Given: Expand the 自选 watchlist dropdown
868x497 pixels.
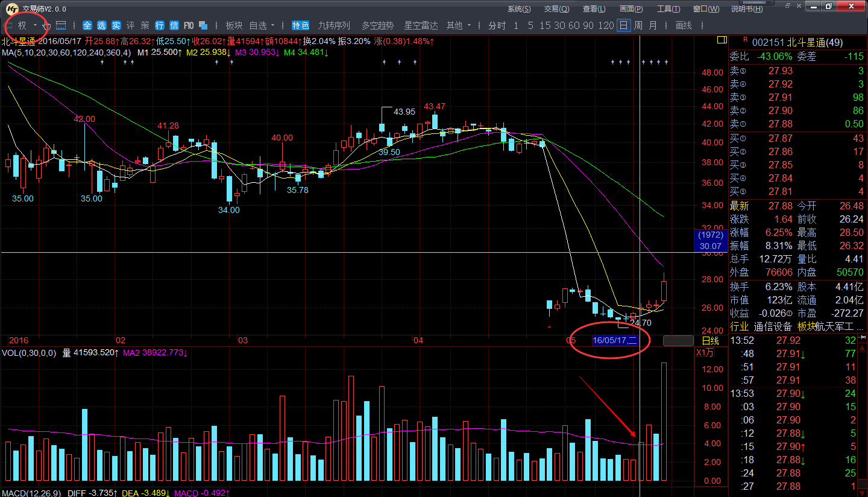Looking at the screenshot, I should tap(273, 25).
